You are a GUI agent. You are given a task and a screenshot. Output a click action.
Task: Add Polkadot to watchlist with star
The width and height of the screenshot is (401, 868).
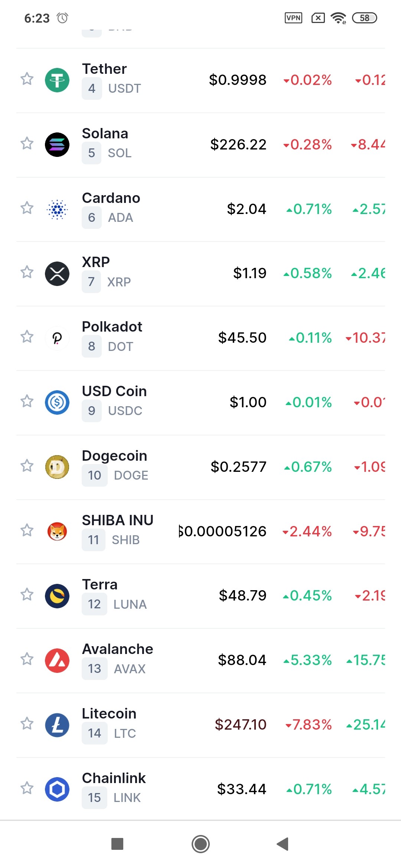click(x=27, y=336)
